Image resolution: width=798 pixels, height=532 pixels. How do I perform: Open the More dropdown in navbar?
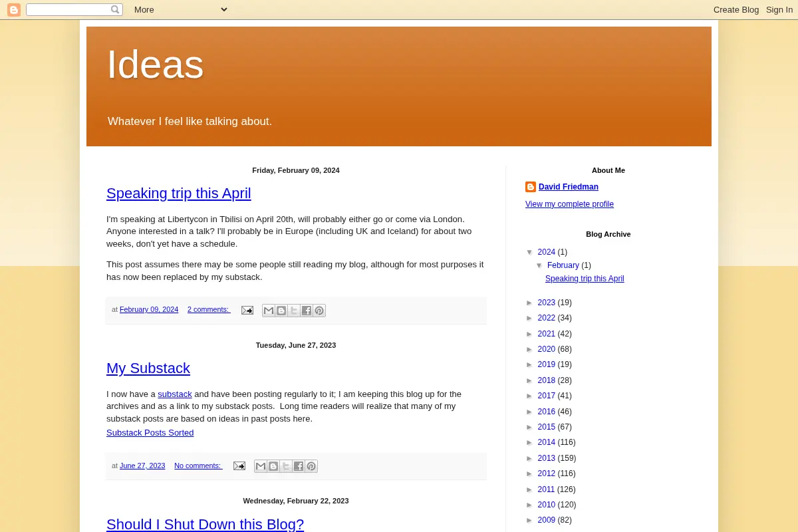[180, 9]
